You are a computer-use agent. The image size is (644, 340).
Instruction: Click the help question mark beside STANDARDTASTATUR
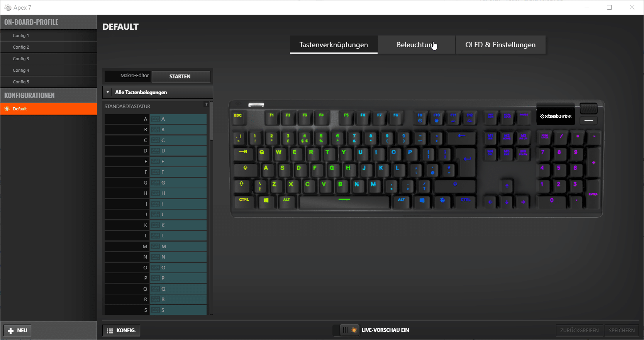(206, 104)
